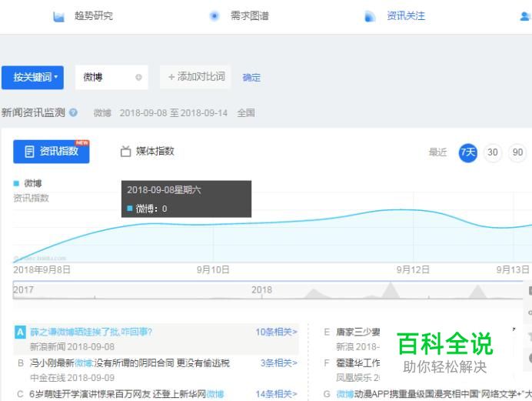
Task: Open news item F 霍建华工作
Action: pyautogui.click(x=358, y=363)
